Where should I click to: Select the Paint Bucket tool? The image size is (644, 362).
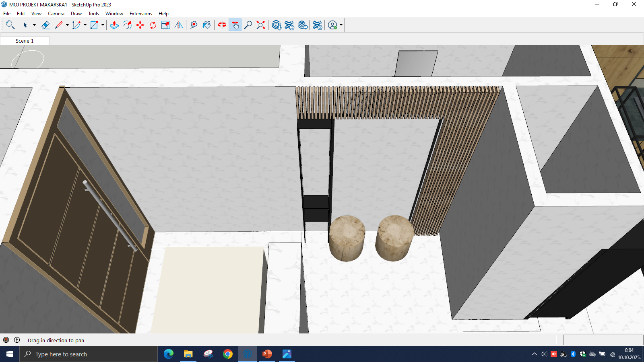tap(206, 25)
